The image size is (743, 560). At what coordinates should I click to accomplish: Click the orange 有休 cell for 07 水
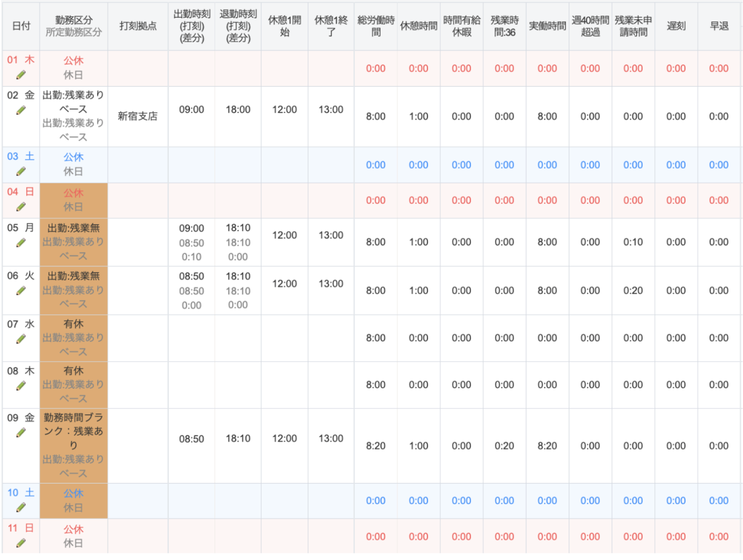pos(73,324)
